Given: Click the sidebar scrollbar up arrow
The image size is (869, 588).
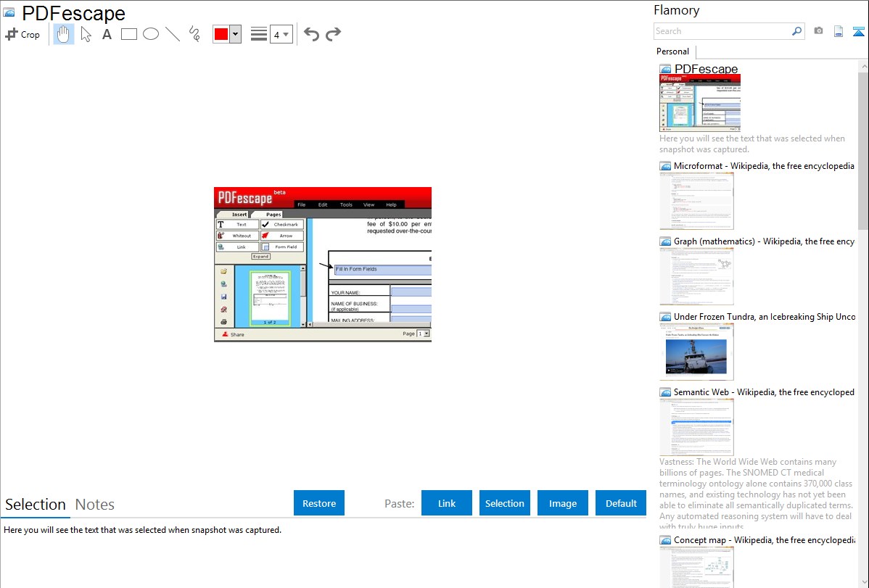Looking at the screenshot, I should coord(863,67).
